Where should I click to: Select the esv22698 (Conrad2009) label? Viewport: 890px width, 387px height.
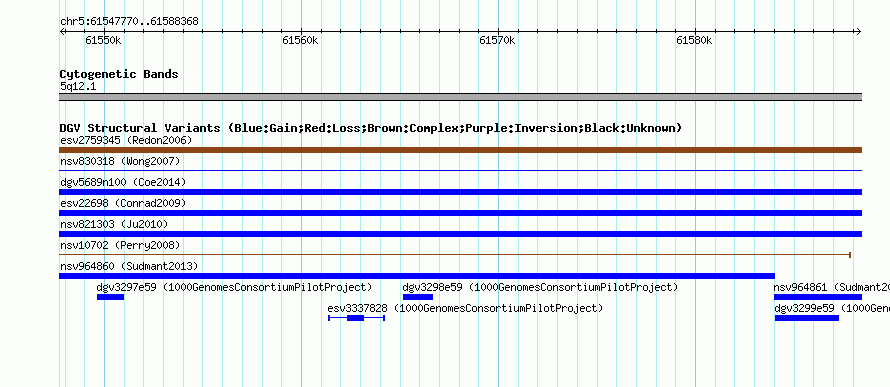[x=123, y=203]
